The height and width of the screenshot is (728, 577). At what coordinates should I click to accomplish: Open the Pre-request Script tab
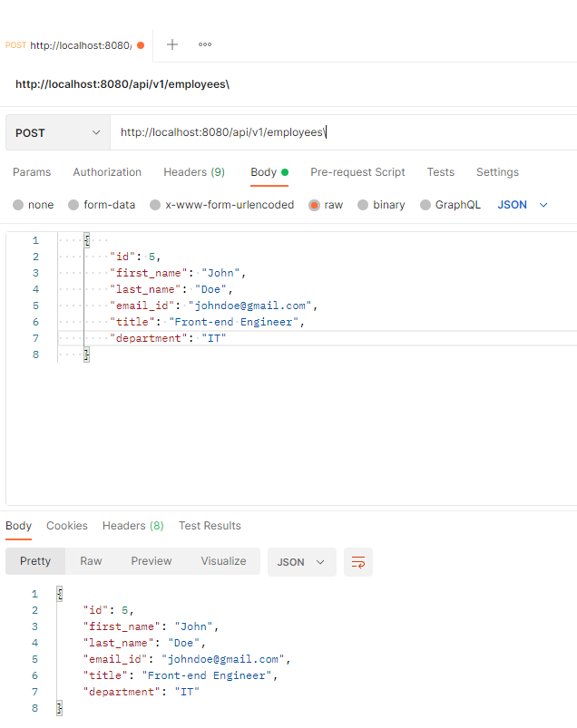coord(356,172)
